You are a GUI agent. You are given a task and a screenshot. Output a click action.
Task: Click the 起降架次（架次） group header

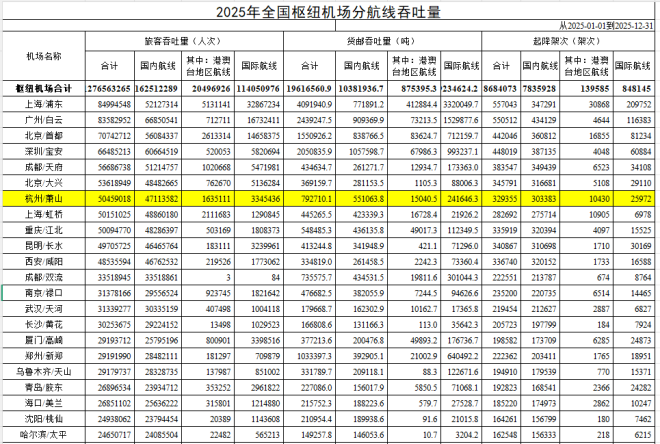coord(580,42)
